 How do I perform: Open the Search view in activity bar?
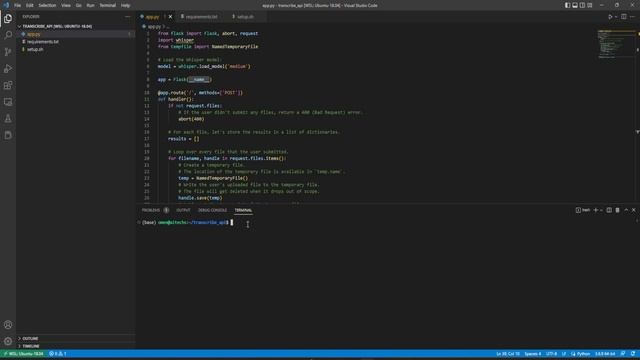[x=8, y=35]
